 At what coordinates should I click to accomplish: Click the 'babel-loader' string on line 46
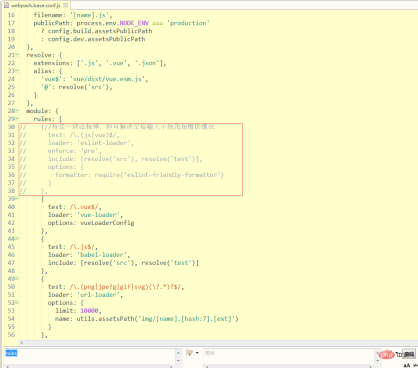pos(102,255)
